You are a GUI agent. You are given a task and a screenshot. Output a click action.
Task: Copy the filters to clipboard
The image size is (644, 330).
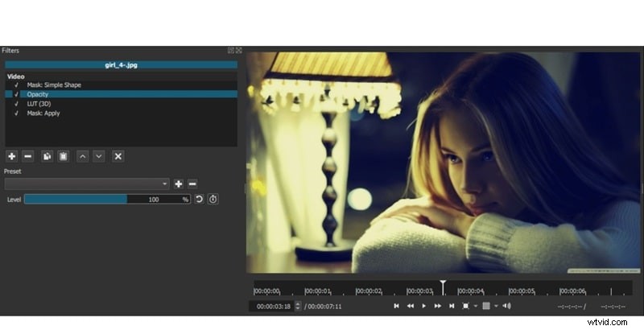click(x=47, y=156)
